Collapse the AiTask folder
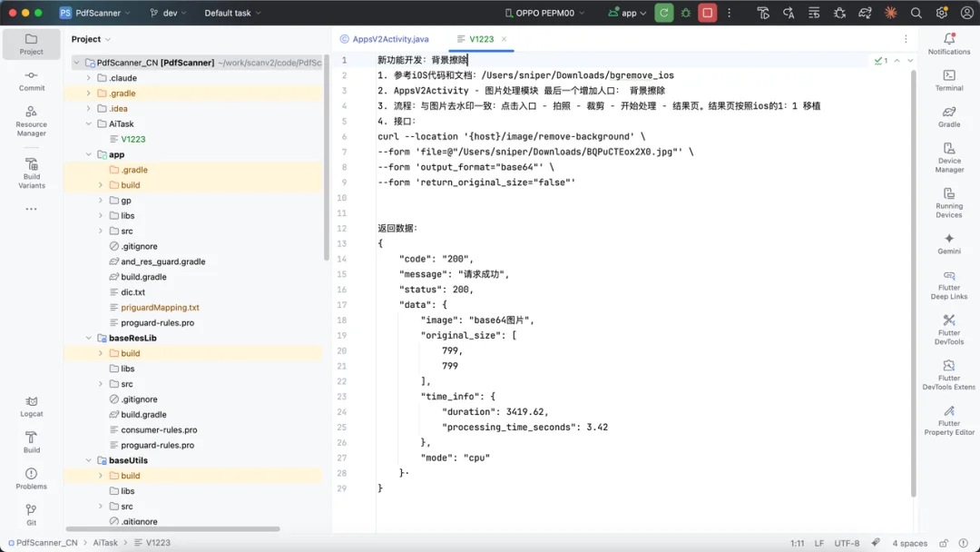The image size is (980, 552). pos(89,123)
